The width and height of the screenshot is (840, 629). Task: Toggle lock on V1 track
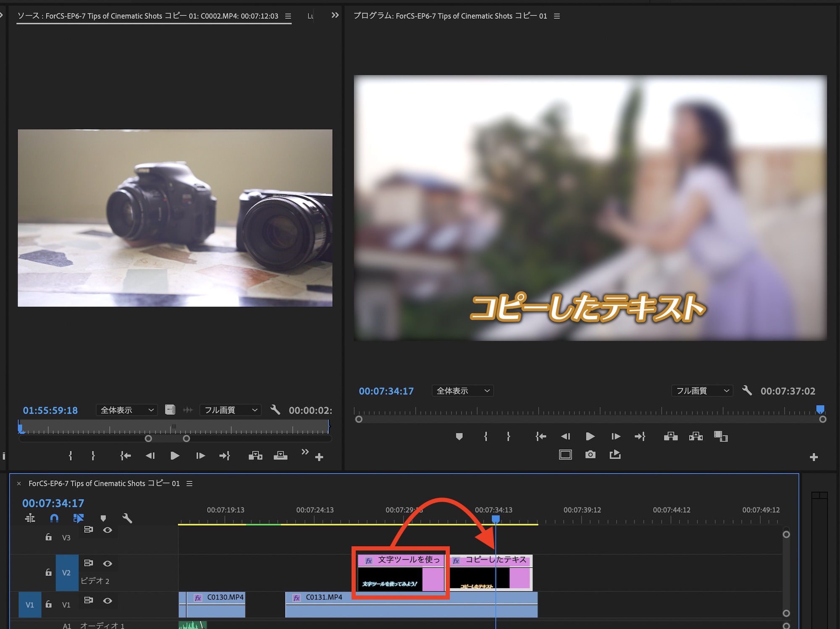pos(49,604)
